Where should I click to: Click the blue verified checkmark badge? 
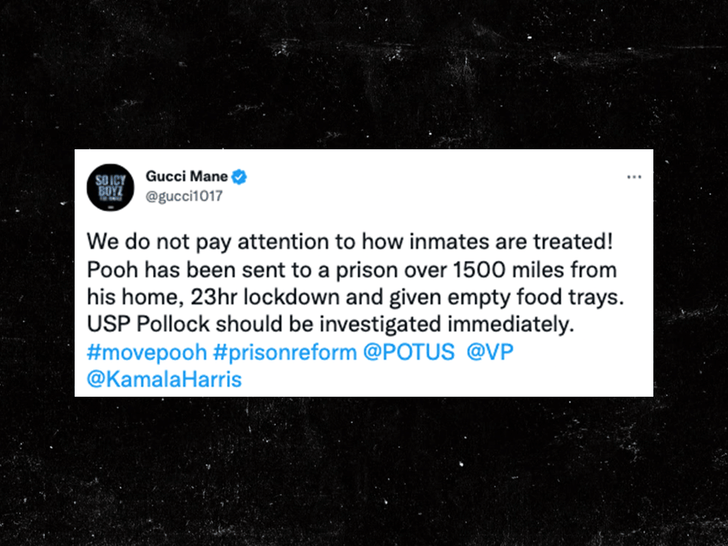[x=239, y=178]
